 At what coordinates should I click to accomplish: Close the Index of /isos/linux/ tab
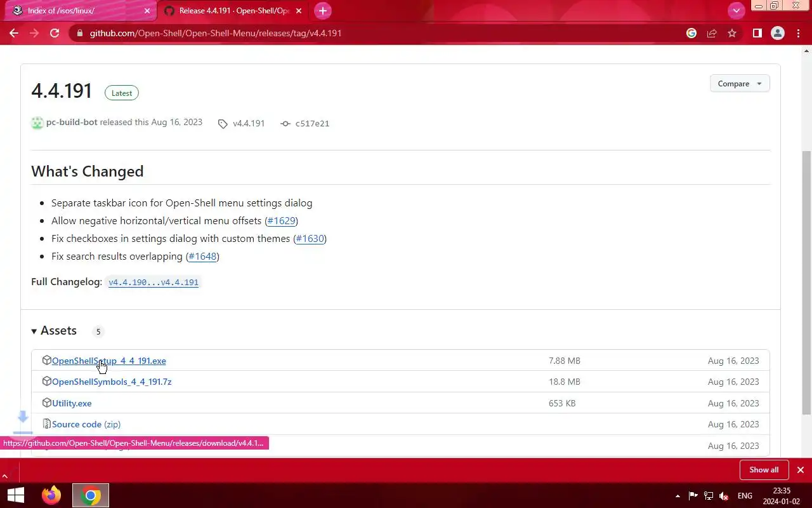click(147, 11)
